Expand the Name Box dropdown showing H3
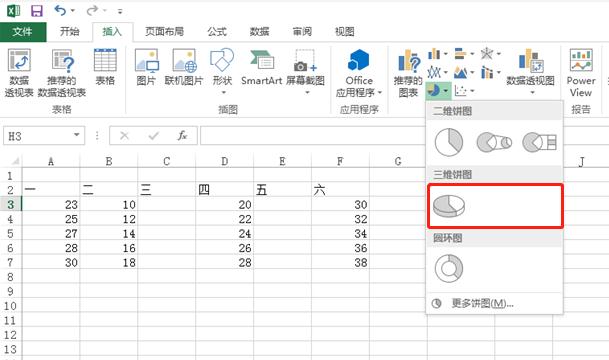The height and width of the screenshot is (360, 609). [x=77, y=135]
